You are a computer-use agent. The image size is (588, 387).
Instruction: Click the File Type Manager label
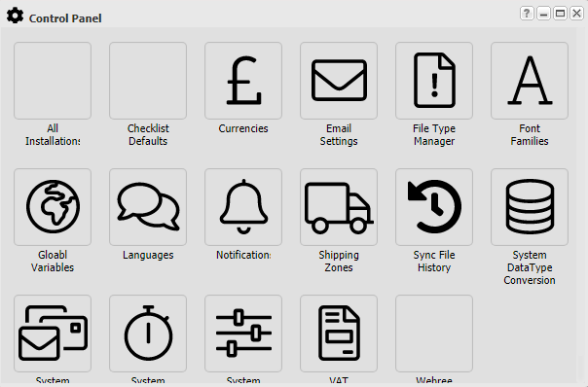(x=434, y=135)
